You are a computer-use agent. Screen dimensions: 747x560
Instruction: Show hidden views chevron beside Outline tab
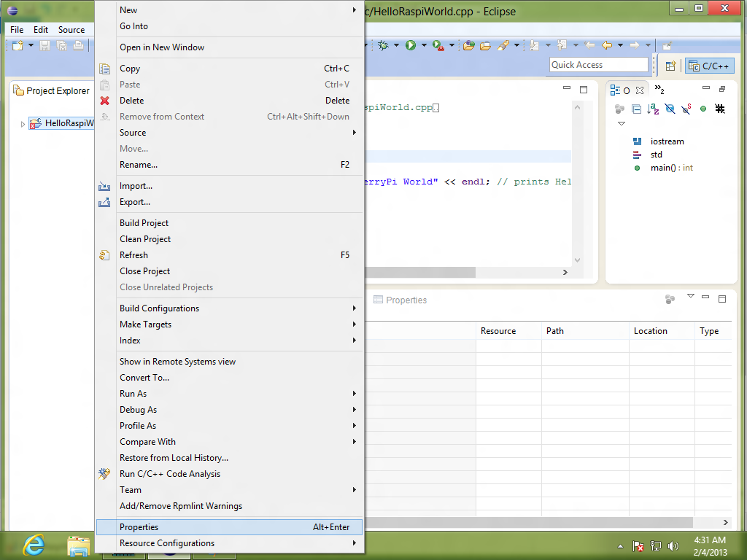pyautogui.click(x=659, y=89)
